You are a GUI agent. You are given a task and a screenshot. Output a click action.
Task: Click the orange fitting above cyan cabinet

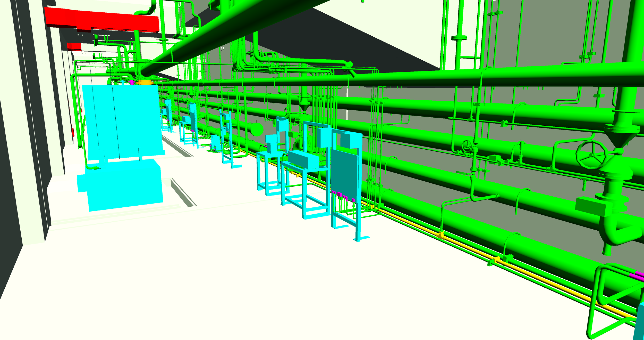(145, 82)
